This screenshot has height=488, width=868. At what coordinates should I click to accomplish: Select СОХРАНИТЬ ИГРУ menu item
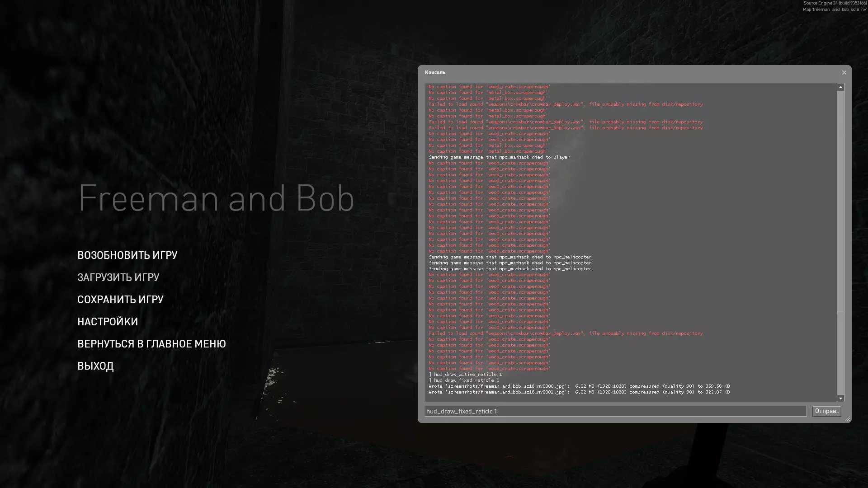(x=120, y=300)
